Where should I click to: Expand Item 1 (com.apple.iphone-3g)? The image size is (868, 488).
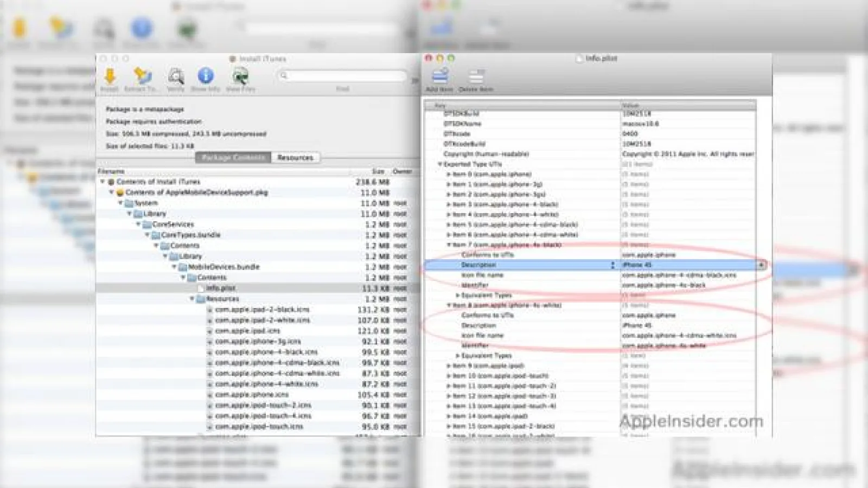[x=449, y=184]
